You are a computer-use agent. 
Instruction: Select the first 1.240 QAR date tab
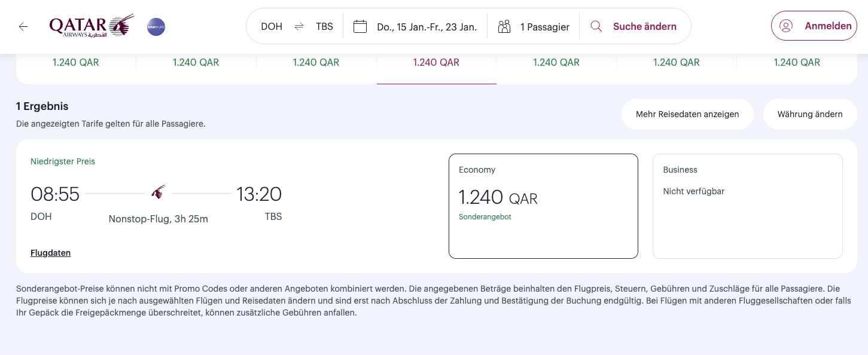76,63
